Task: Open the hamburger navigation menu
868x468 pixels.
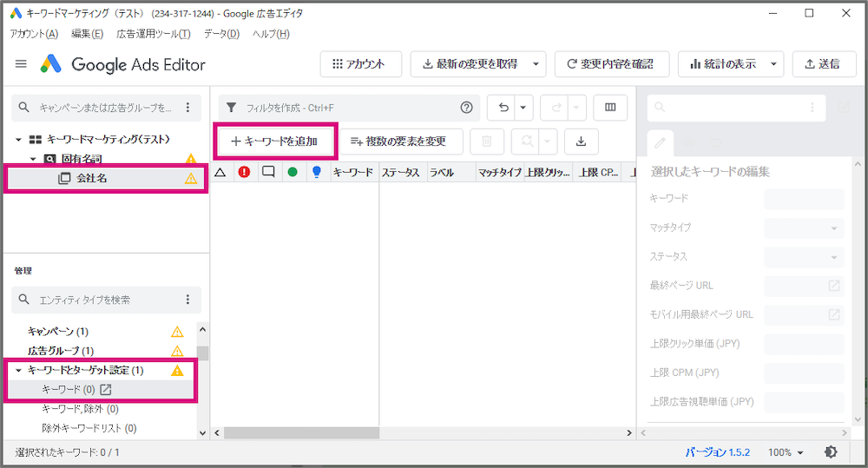Action: tap(21, 64)
